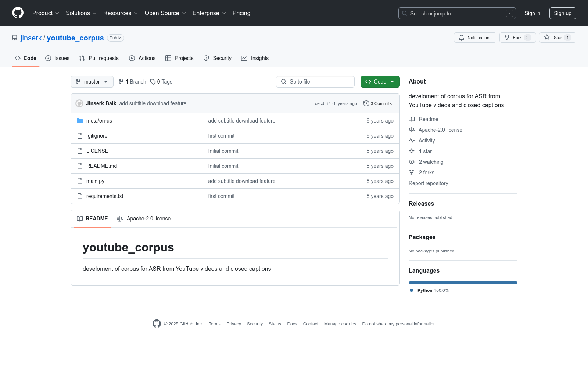This screenshot has height=368, width=588.
Task: Select the README tab
Action: point(92,219)
